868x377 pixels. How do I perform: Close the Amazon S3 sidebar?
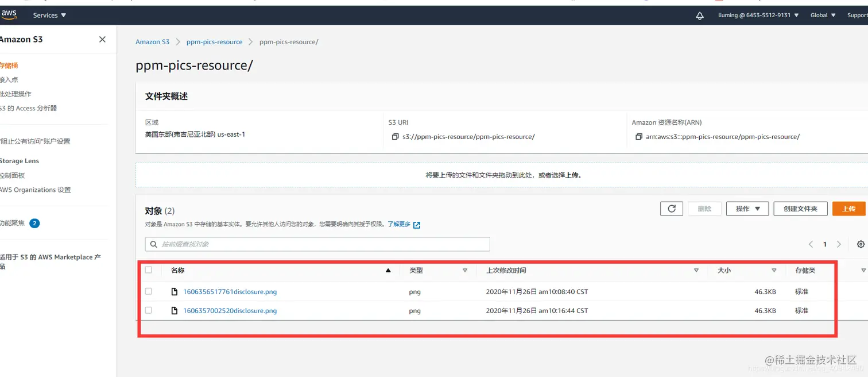(x=102, y=39)
